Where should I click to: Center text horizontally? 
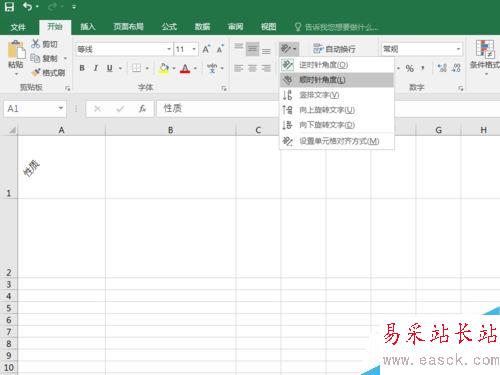[252, 68]
